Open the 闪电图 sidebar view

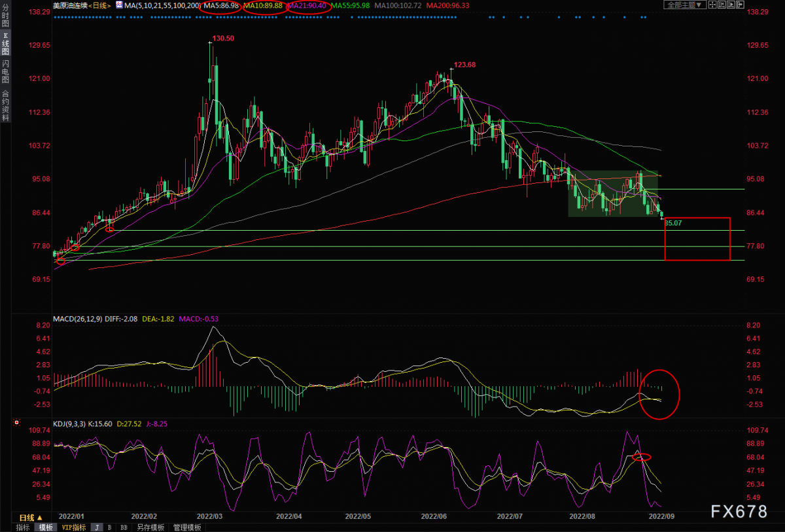(x=5, y=71)
